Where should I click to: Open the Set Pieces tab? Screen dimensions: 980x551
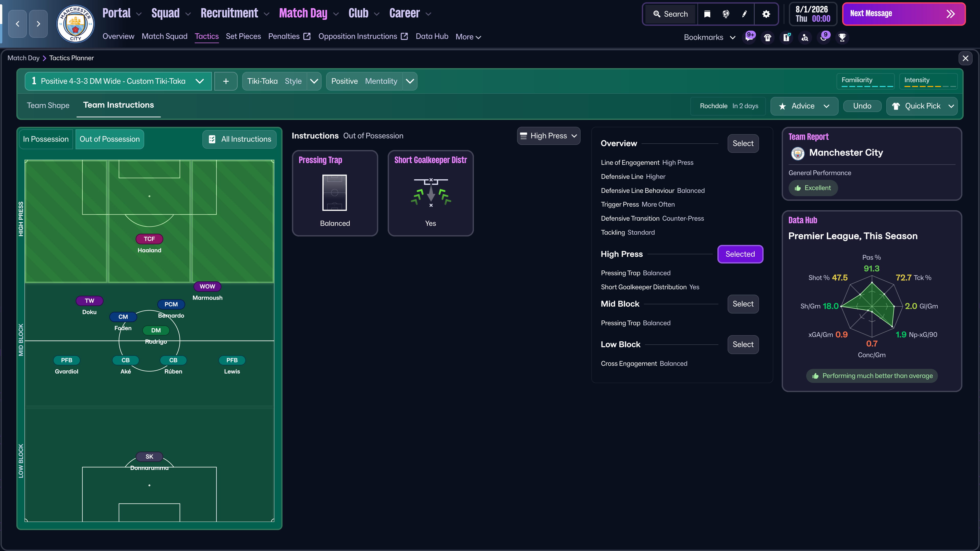[x=243, y=36]
